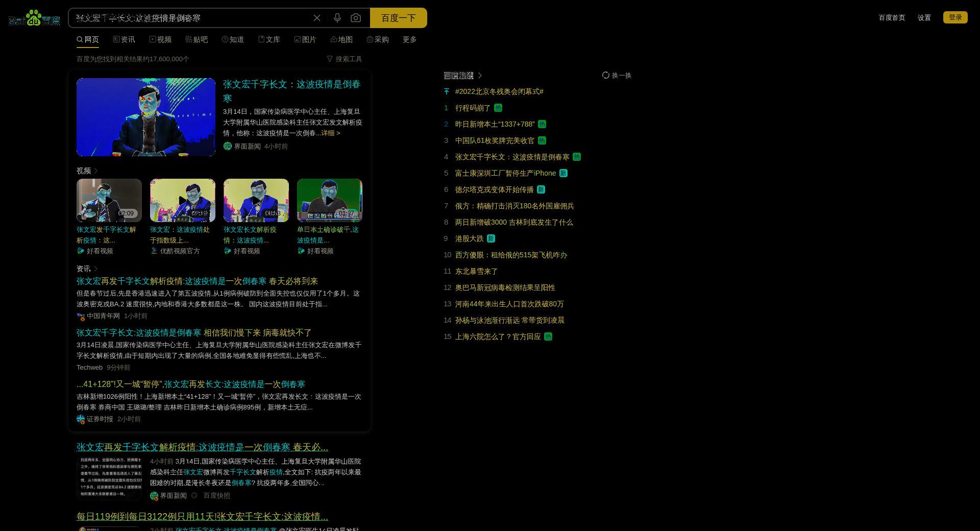Switch to the 资讯 tab

click(x=124, y=39)
